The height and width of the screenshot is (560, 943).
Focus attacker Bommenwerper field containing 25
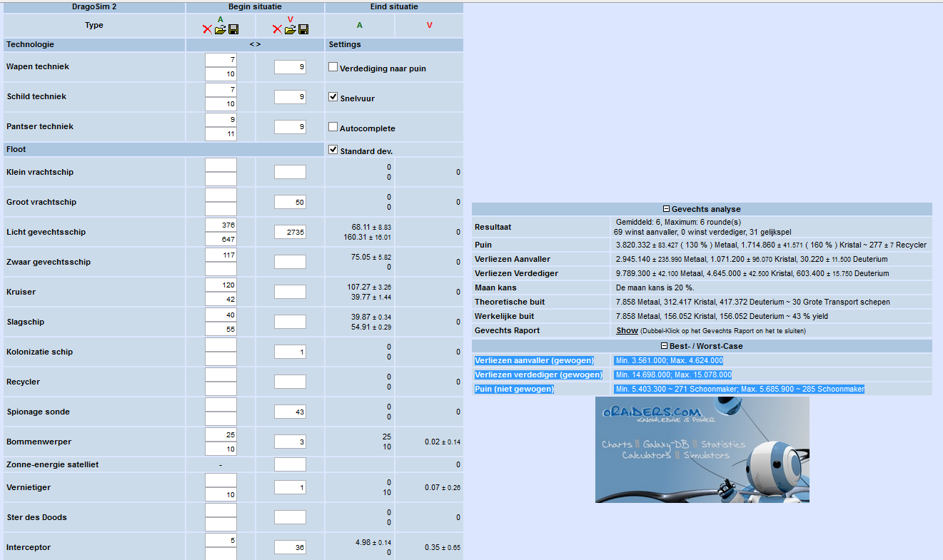coord(221,434)
